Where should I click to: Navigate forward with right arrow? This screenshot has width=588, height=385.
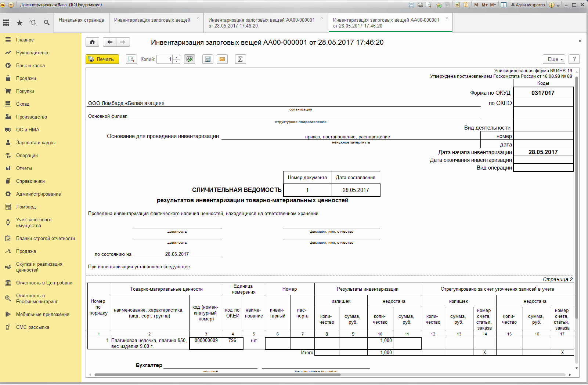[123, 42]
